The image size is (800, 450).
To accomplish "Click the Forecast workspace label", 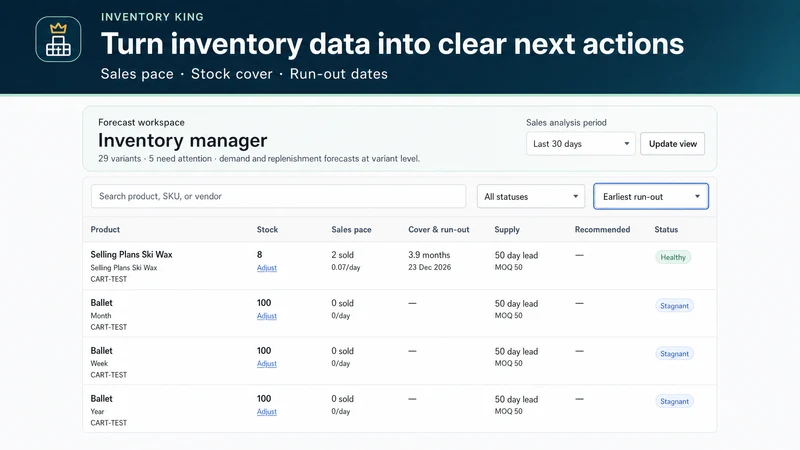I will (141, 122).
